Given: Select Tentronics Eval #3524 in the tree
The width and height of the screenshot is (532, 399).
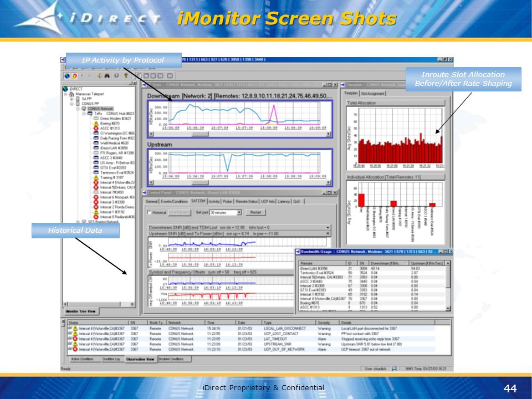Looking at the screenshot, I should (x=117, y=173).
